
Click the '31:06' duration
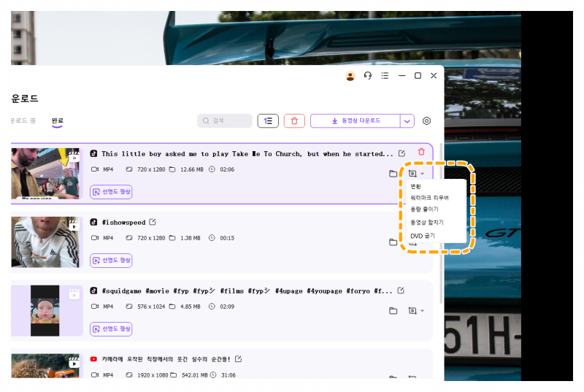(228, 375)
